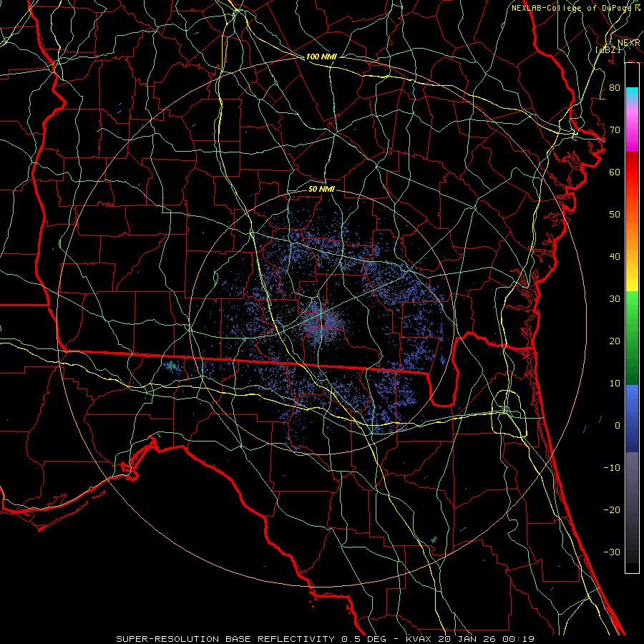Click the 50 value on the dBZ scale

[x=615, y=215]
